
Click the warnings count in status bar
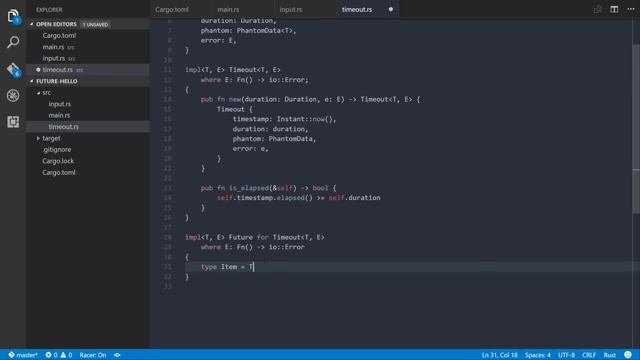(x=67, y=355)
